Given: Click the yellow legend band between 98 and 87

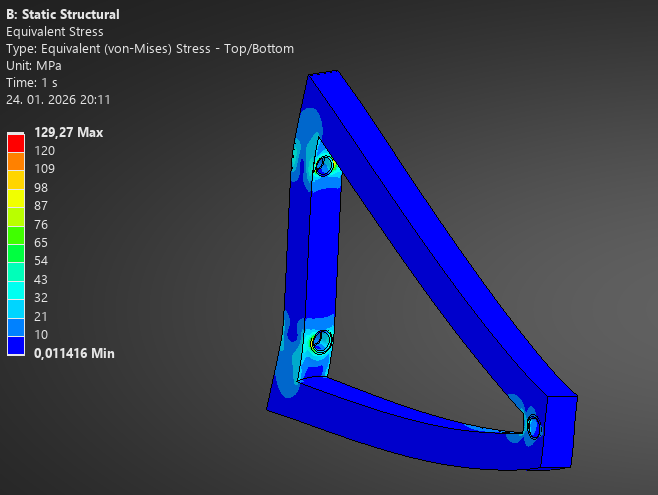Looking at the screenshot, I should tap(17, 196).
